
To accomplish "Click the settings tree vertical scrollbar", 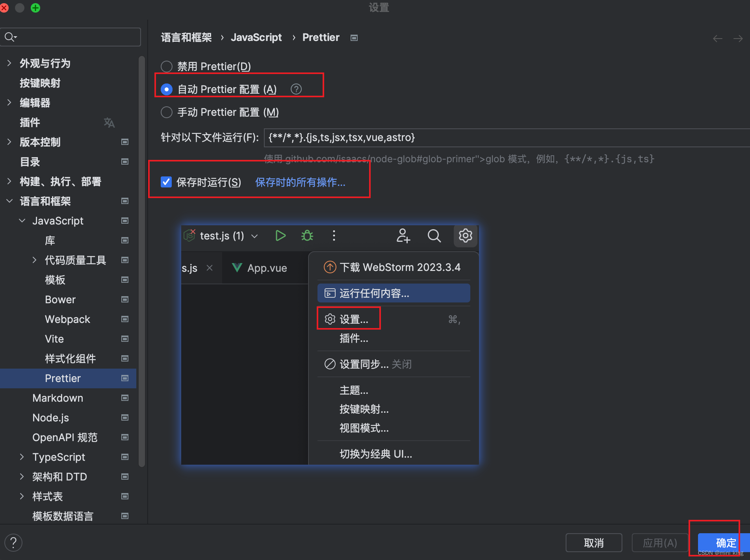I will (142, 261).
